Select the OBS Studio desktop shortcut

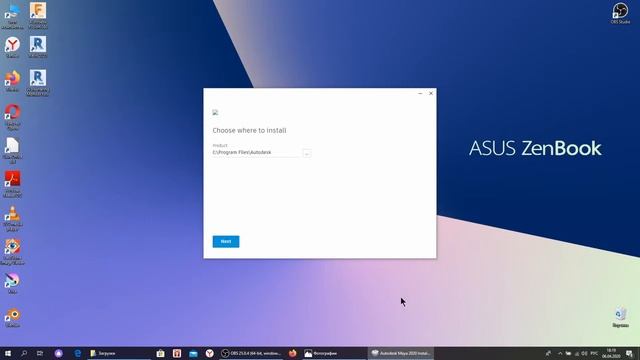(x=620, y=13)
